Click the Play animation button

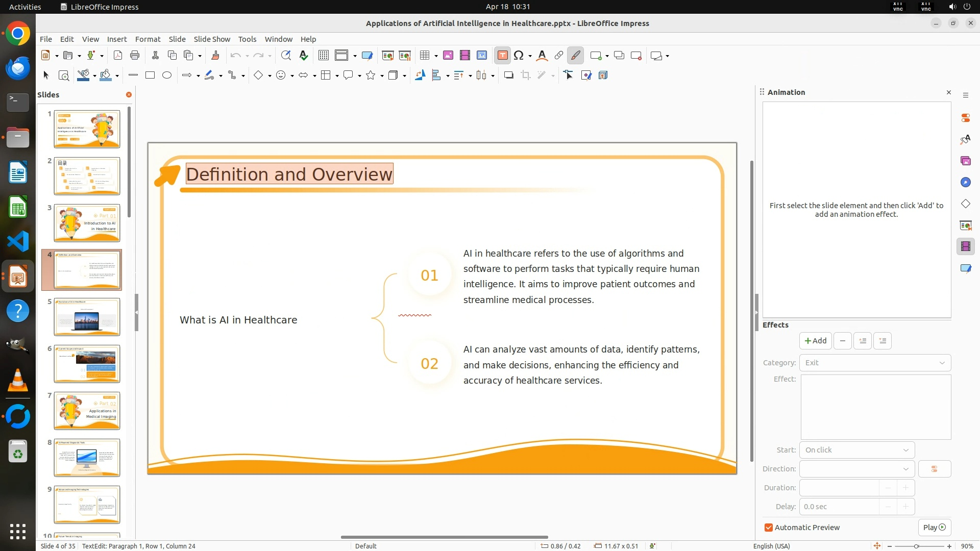934,528
